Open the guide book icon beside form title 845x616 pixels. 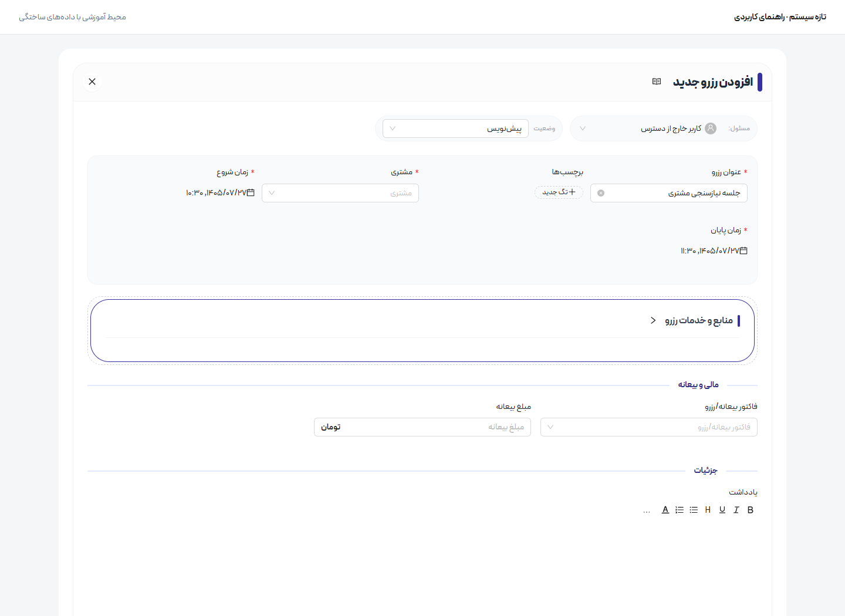pos(657,82)
